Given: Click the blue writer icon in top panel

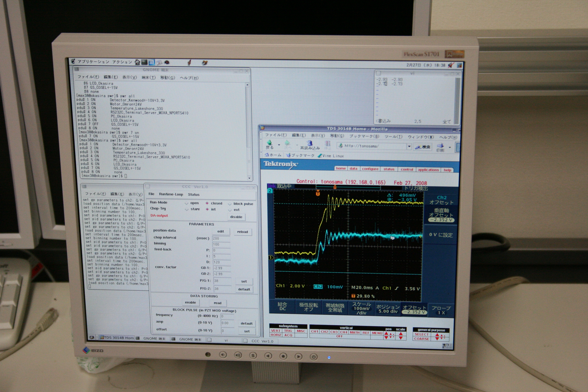Looking at the screenshot, I should tap(151, 62).
